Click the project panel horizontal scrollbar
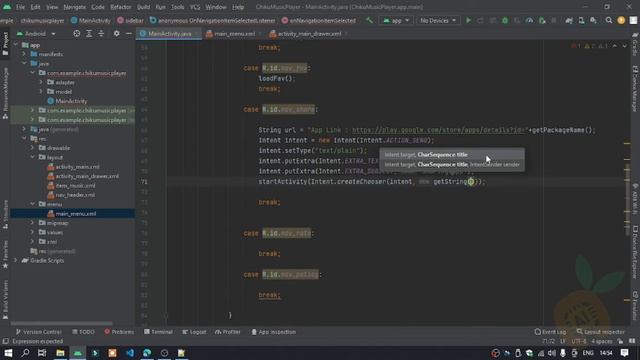640x360 pixels. point(61,324)
